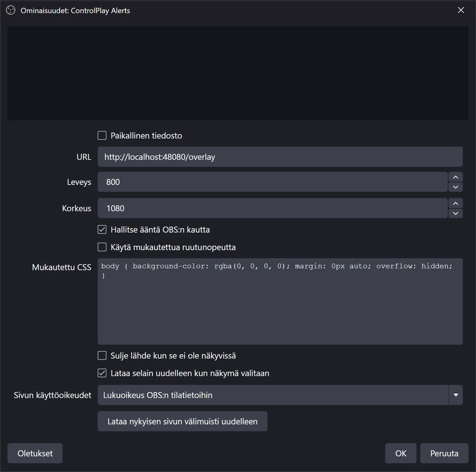The width and height of the screenshot is (476, 472).
Task: Click the dialog title Ominaisuudet: ControlPlay Alerts
Action: 75,10
